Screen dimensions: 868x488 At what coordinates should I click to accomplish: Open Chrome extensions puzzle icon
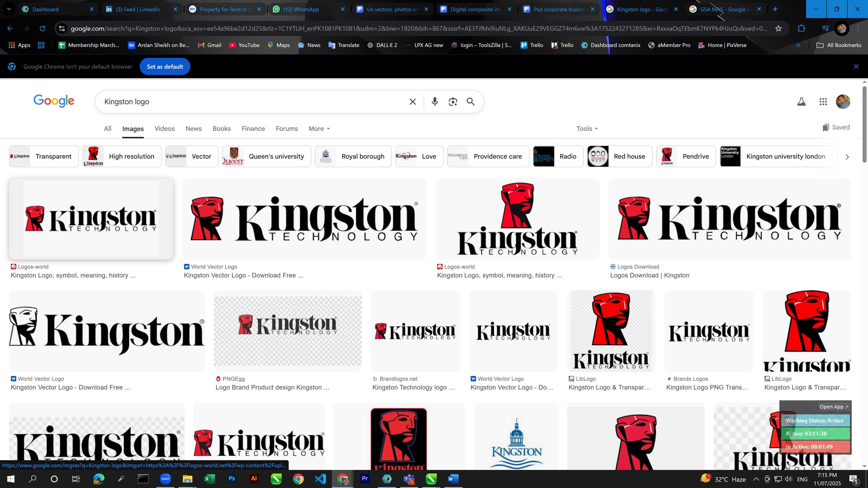tap(801, 28)
